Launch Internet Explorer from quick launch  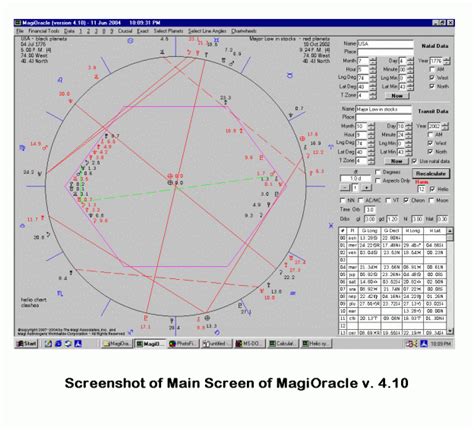tap(58, 343)
